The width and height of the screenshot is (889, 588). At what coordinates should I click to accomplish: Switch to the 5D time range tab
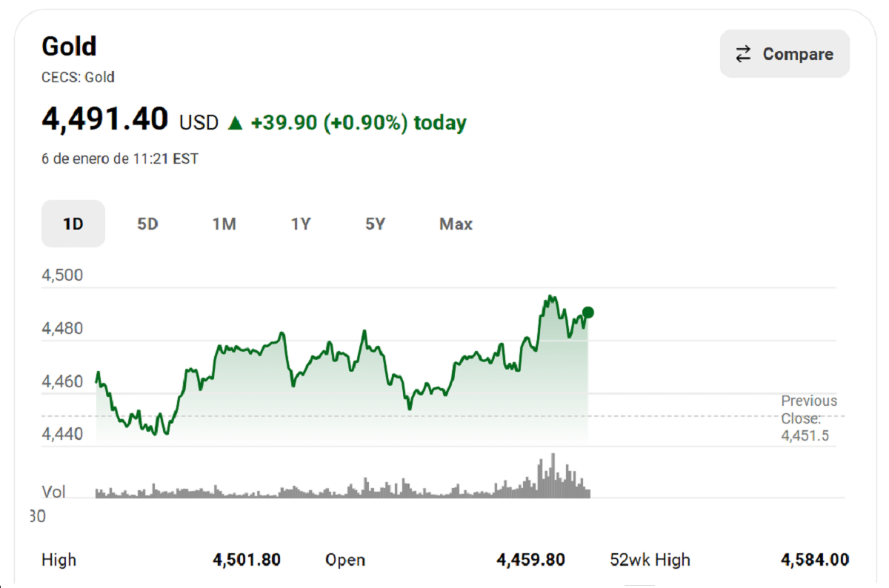[x=147, y=224]
